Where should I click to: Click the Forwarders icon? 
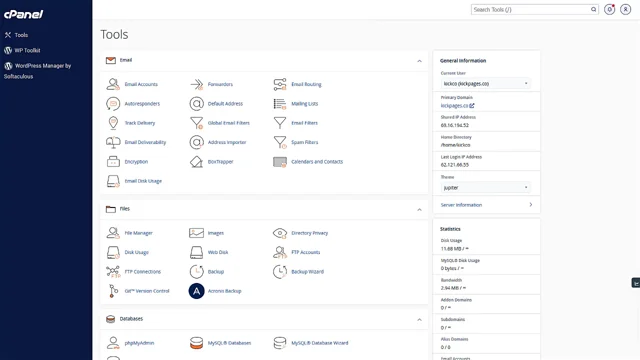coord(196,84)
